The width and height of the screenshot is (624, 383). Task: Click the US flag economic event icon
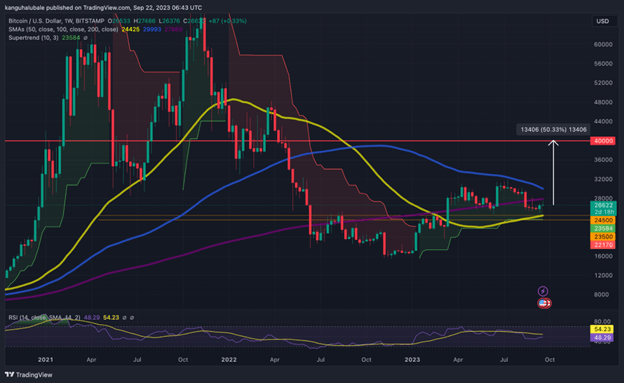tap(544, 303)
